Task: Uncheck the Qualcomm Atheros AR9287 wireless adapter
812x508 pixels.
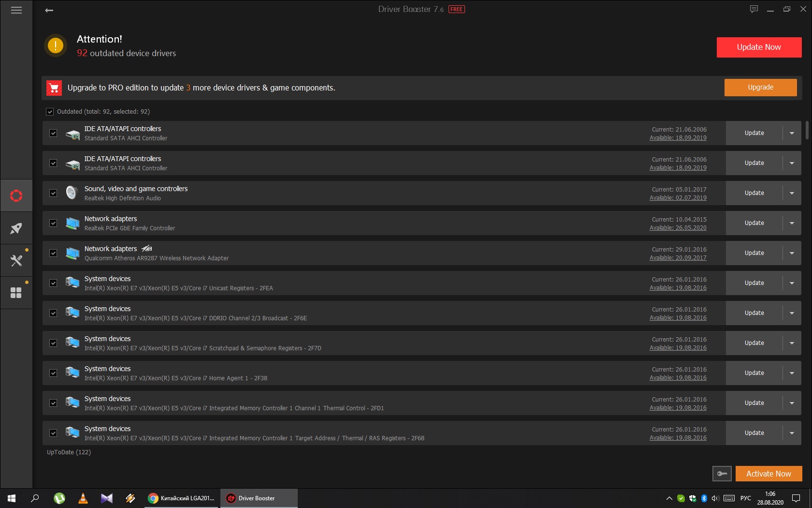Action: [53, 253]
